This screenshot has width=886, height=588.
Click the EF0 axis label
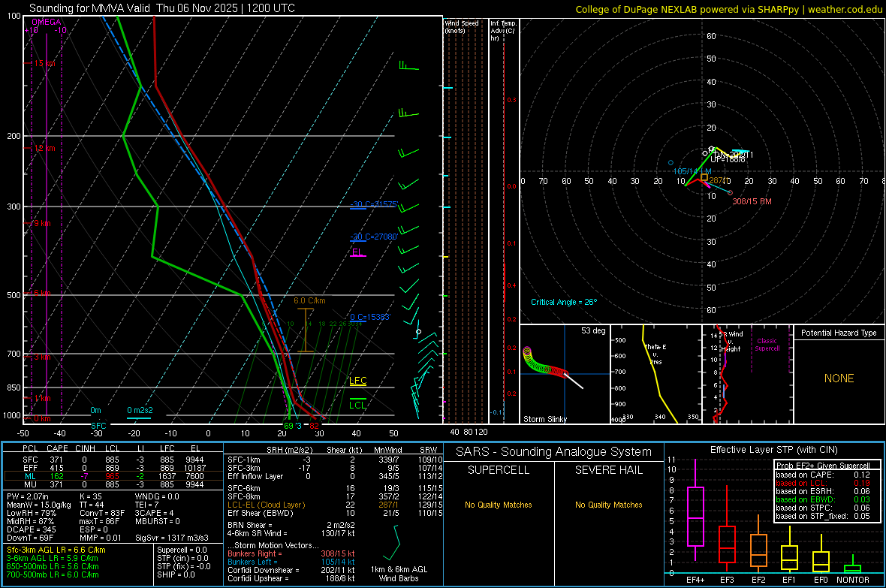point(821,580)
